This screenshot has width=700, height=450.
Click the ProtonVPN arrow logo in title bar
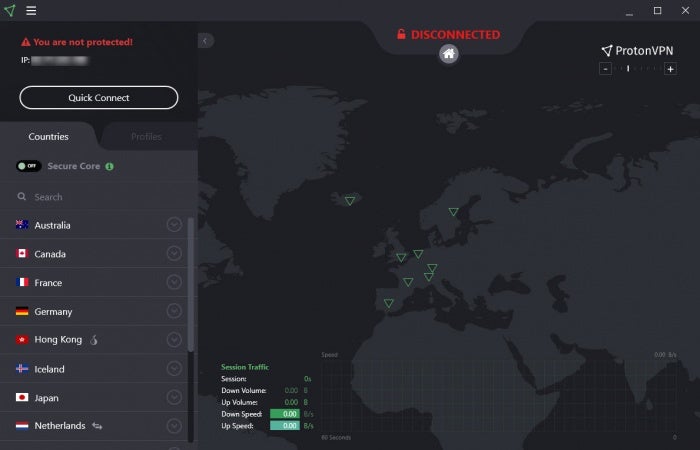click(x=9, y=10)
